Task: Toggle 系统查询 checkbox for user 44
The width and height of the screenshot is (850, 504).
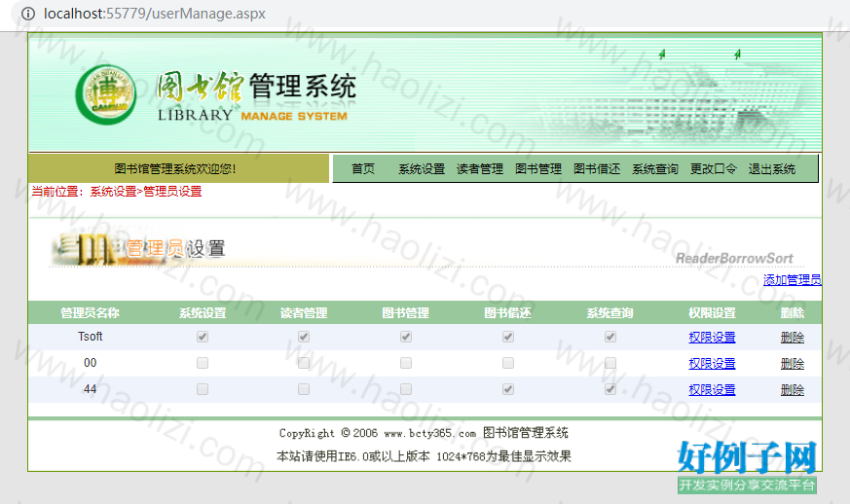Action: point(610,389)
